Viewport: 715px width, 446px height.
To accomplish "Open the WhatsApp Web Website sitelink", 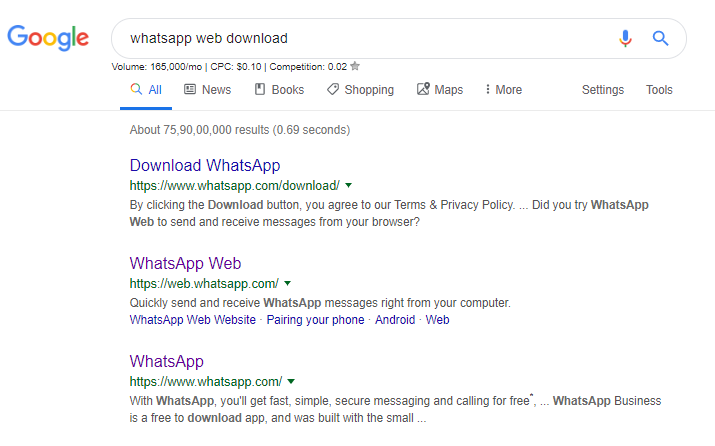I will [192, 320].
